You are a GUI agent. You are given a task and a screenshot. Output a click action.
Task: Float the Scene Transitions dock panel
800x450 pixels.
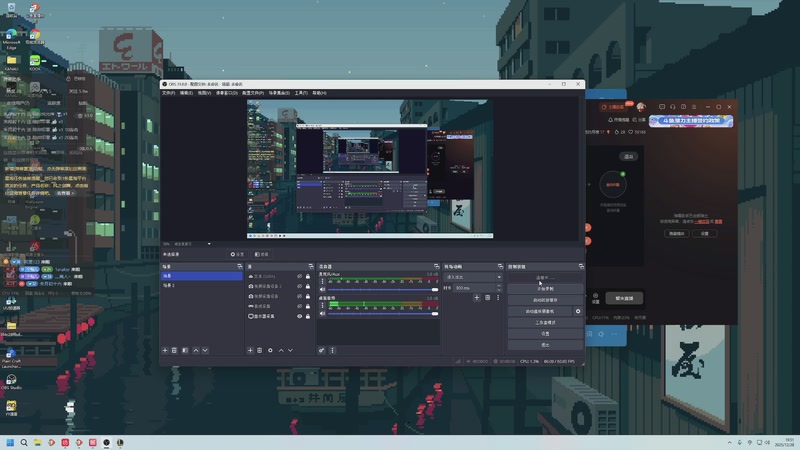coord(500,266)
